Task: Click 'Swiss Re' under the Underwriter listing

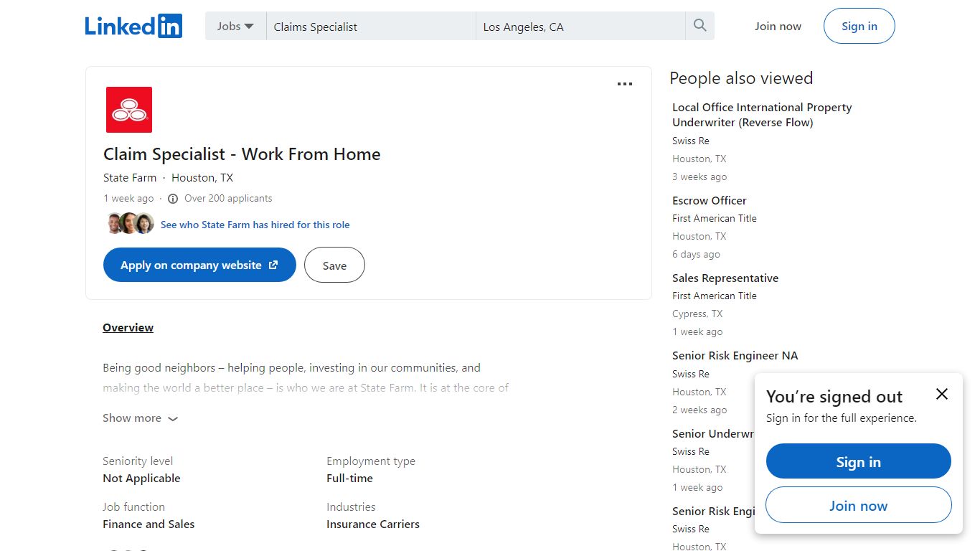Action: pyautogui.click(x=691, y=141)
